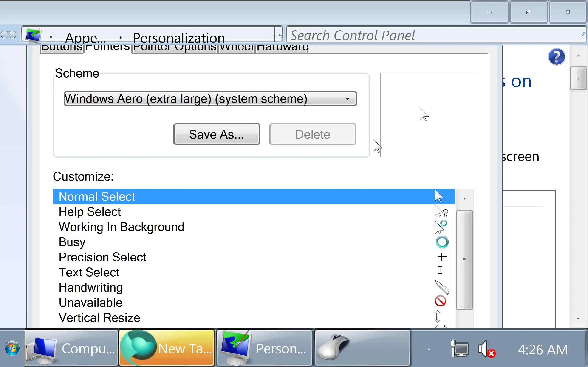Click the network tray icon
The image size is (588, 367).
(459, 349)
